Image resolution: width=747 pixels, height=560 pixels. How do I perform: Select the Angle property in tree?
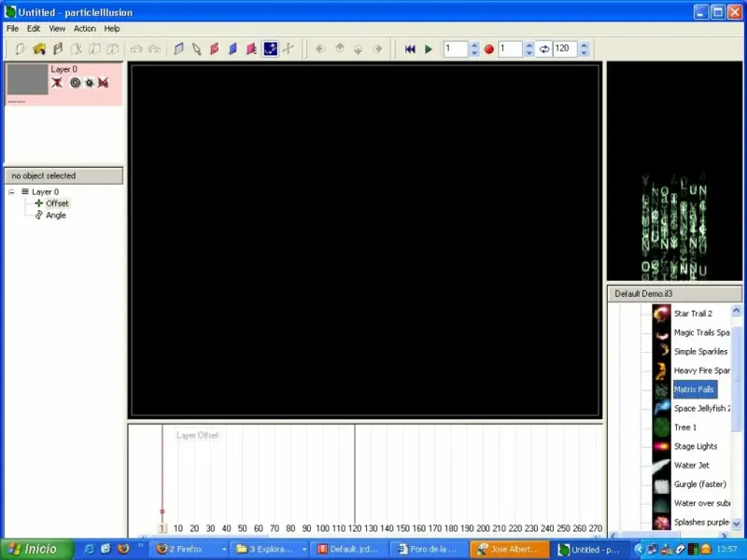[x=56, y=216]
